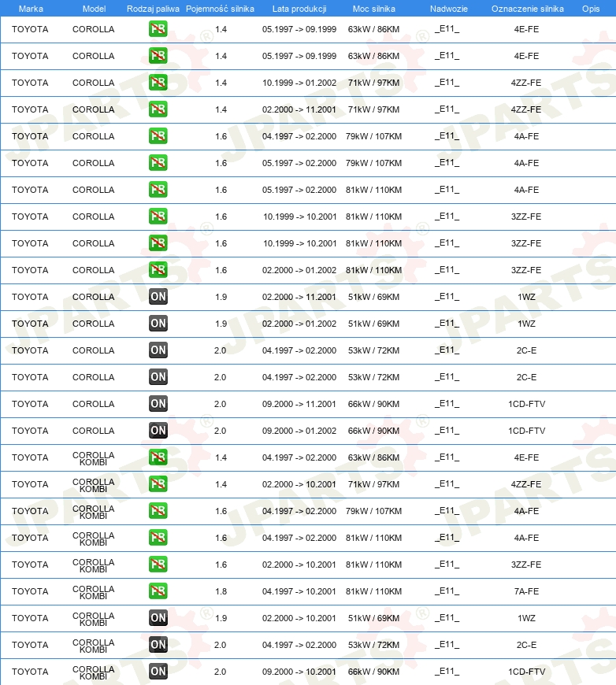Select the Pojemność silnika column header
The height and width of the screenshot is (685, 616).
coord(220,9)
